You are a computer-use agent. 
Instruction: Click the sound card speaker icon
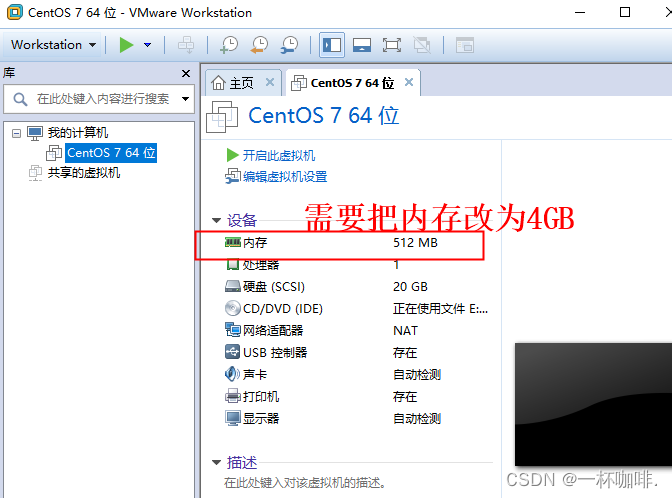pyautogui.click(x=232, y=374)
